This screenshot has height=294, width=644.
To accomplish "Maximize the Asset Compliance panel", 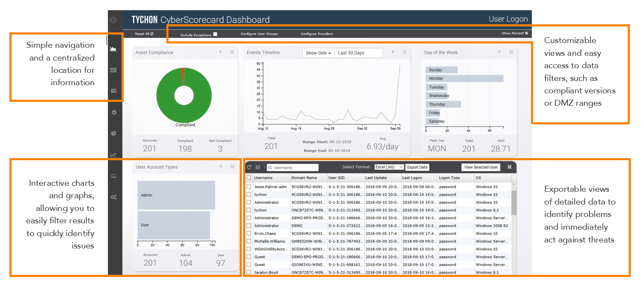I will coord(232,52).
